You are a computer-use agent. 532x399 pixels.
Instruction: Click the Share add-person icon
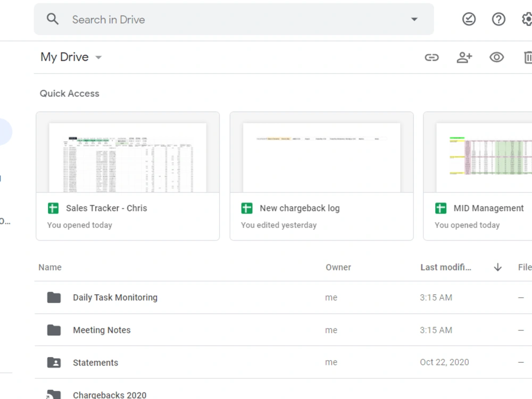point(464,57)
